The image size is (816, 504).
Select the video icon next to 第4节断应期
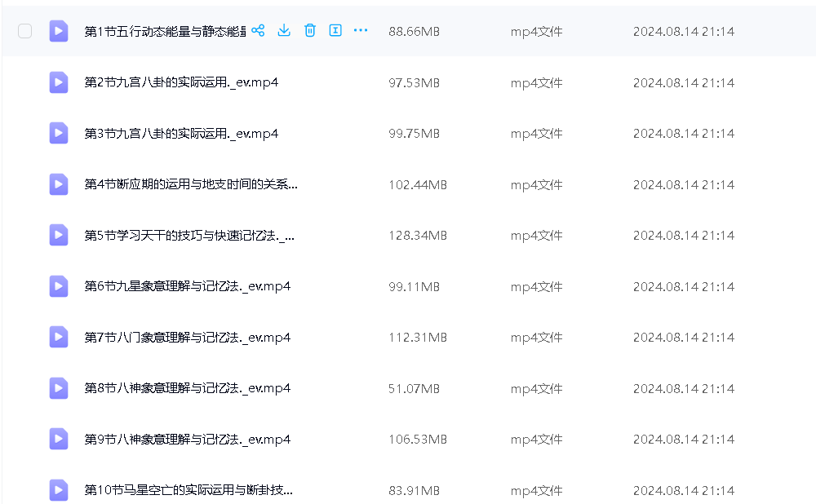pos(59,184)
